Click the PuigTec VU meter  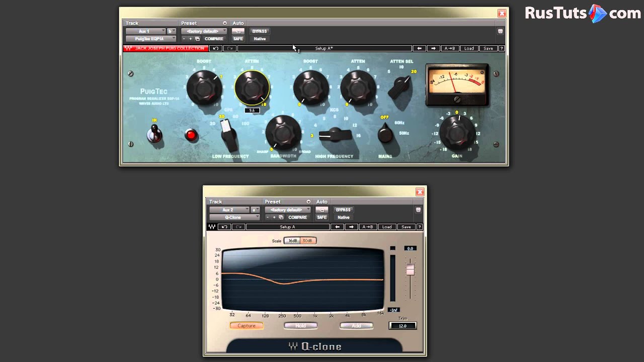(x=457, y=83)
